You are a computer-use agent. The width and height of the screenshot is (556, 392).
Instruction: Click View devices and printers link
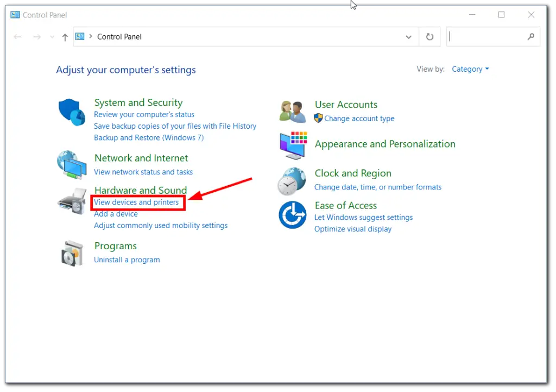[x=136, y=203]
